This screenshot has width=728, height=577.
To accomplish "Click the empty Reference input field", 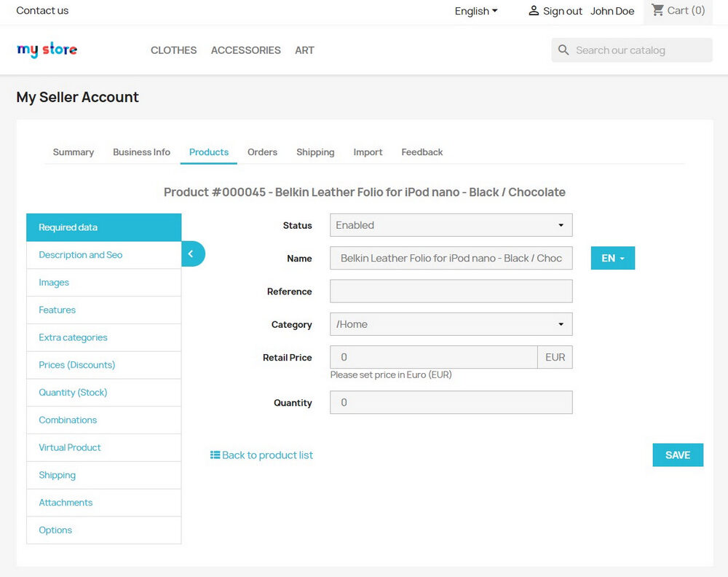I will click(x=451, y=291).
